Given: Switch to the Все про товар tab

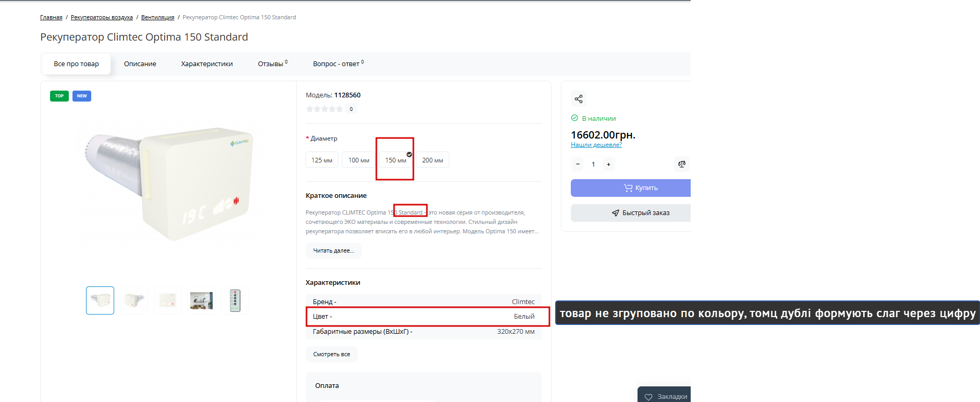Looking at the screenshot, I should click(76, 64).
